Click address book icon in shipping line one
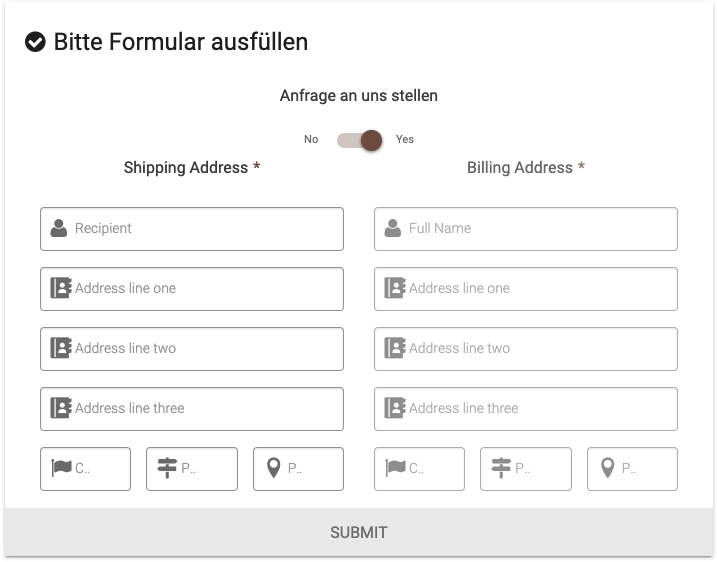 [x=61, y=288]
